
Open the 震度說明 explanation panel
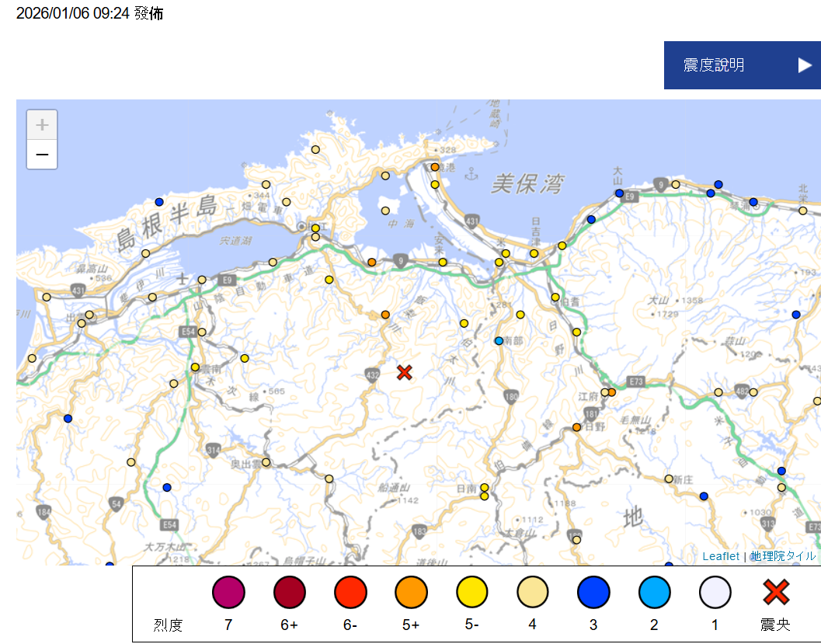tap(713, 65)
